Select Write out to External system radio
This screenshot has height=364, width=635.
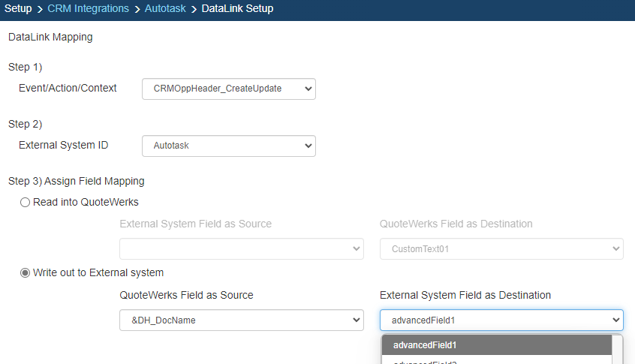coord(25,273)
